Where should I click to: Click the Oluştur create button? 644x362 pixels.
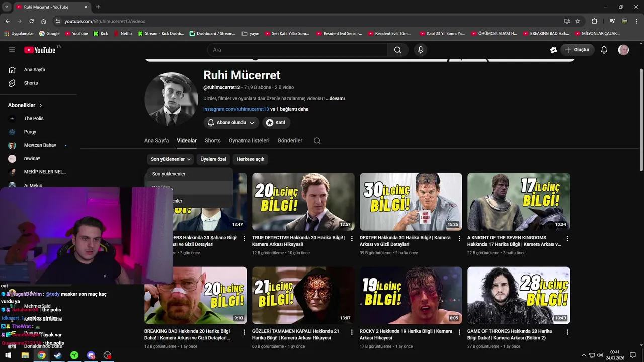click(578, 50)
